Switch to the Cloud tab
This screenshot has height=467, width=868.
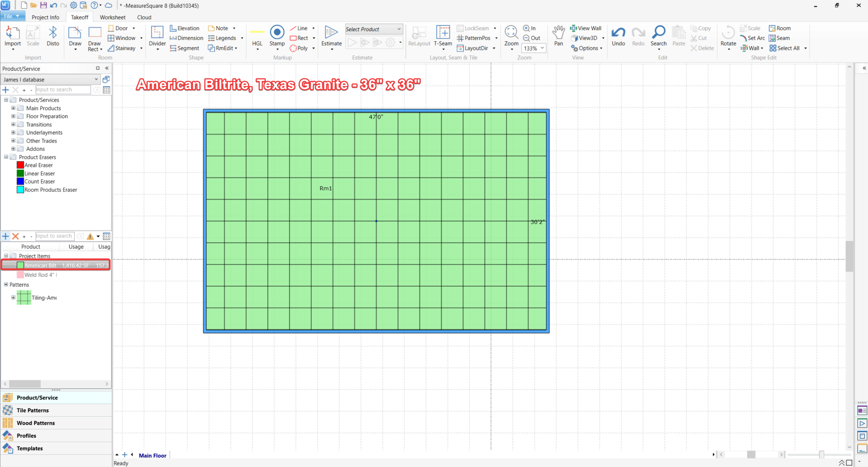[x=144, y=17]
